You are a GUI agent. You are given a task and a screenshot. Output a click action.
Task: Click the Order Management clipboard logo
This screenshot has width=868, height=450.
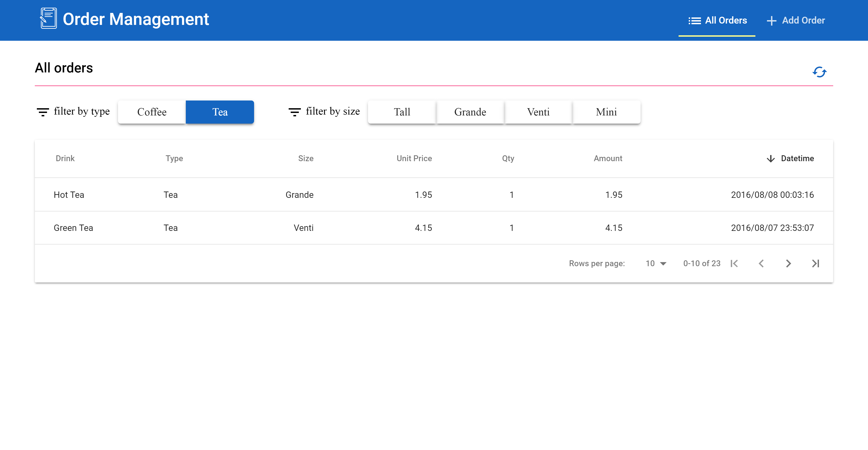pos(49,19)
